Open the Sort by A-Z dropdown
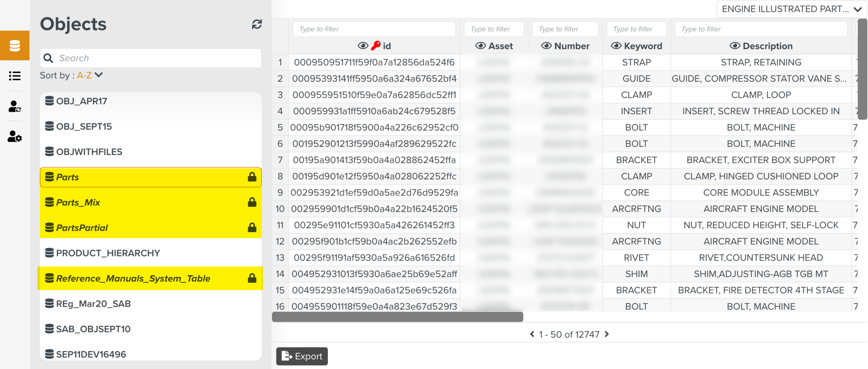 pos(90,75)
